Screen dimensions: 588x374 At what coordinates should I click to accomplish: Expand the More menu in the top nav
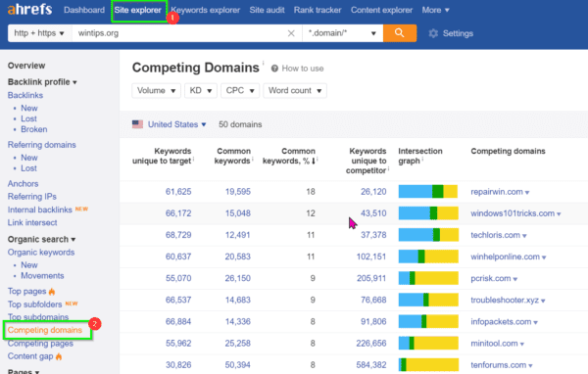(435, 10)
